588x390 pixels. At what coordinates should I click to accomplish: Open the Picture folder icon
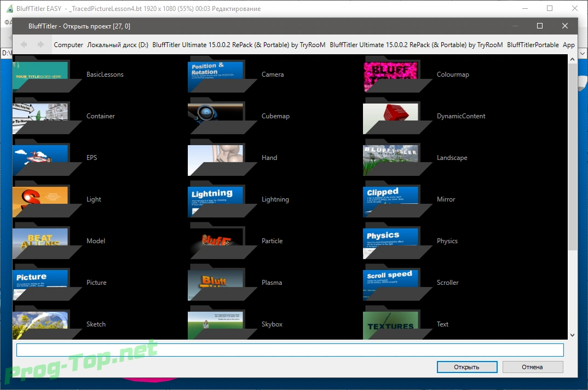tap(47, 282)
